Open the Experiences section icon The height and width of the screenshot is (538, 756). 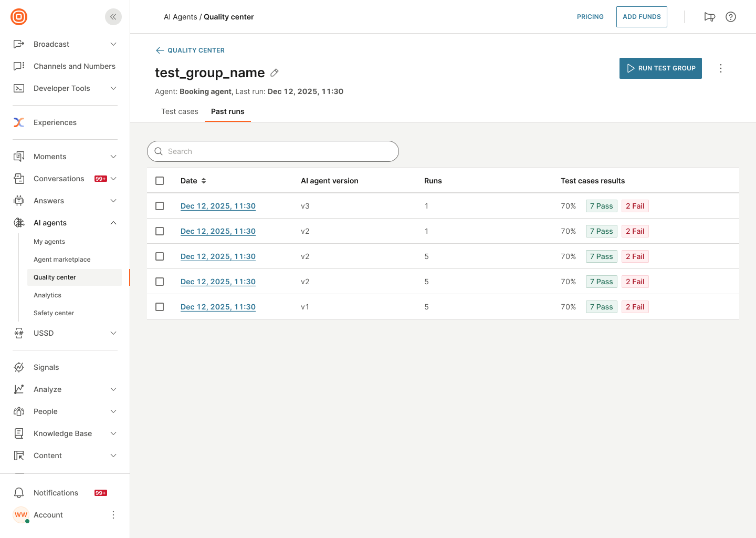pyautogui.click(x=19, y=122)
